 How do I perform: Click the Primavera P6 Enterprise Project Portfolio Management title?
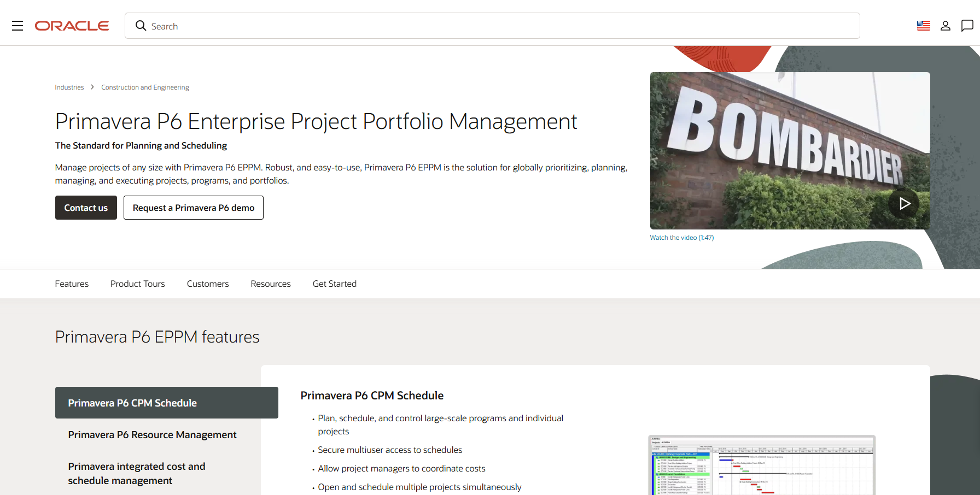316,121
